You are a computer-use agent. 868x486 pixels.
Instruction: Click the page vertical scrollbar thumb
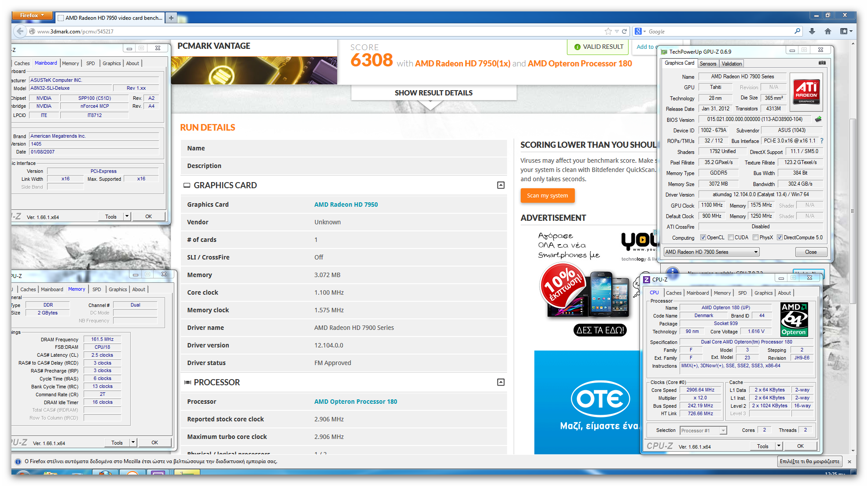tap(853, 211)
